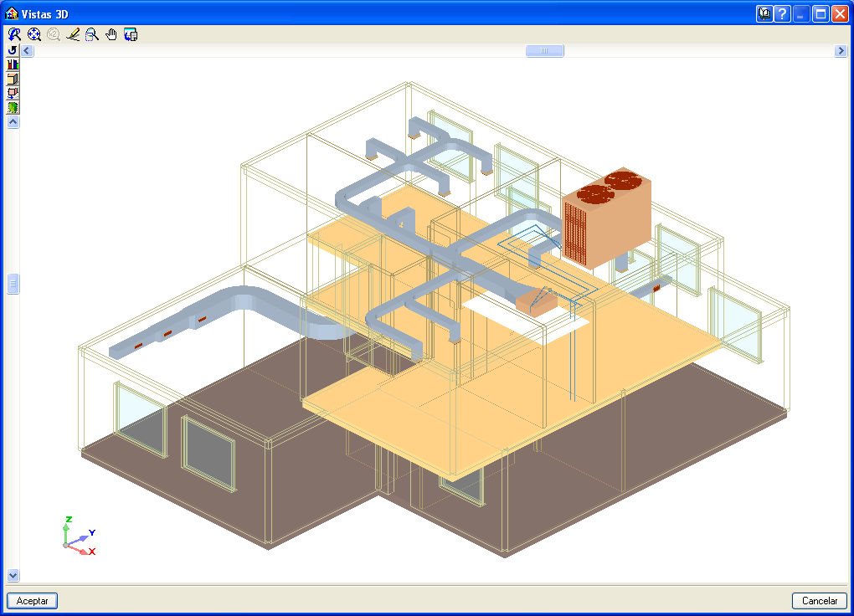Open the color columns icon in the sidebar
Screen dimensions: 854x616
pos(12,64)
